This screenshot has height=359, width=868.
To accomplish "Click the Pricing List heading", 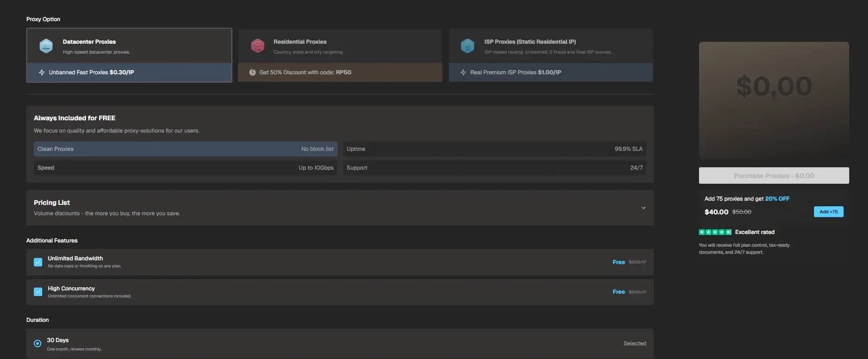I will click(x=52, y=203).
